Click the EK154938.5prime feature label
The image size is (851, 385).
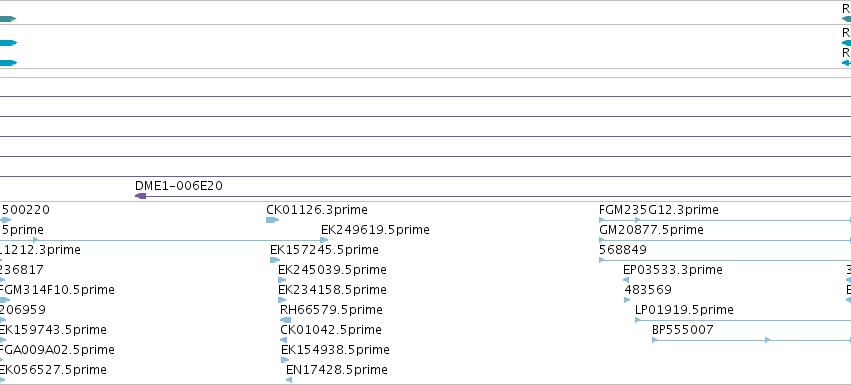335,350
